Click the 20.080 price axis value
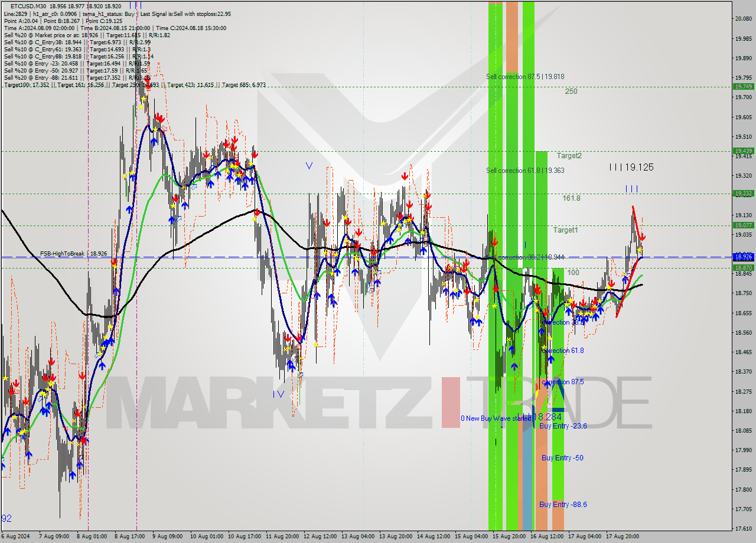This screenshot has height=543, width=756. click(x=743, y=19)
